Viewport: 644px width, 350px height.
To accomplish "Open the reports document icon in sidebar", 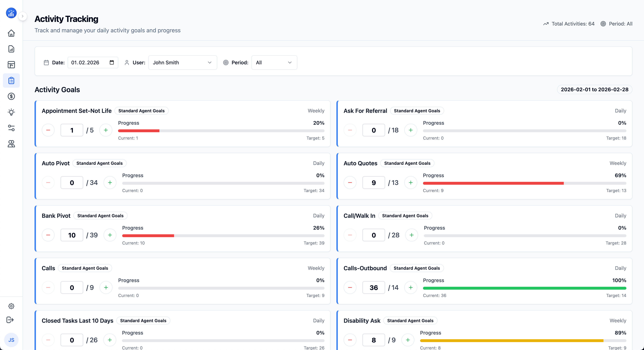I will (x=11, y=49).
